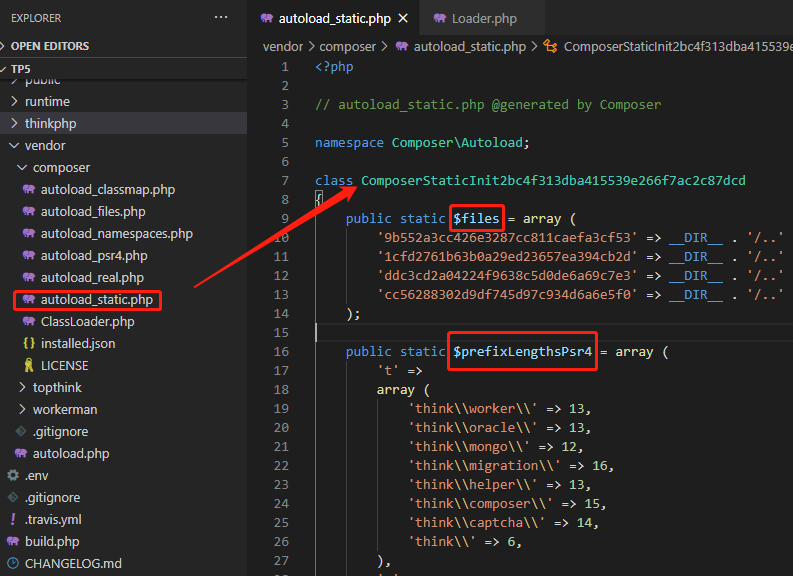Click the EXPLORER panel title

coord(36,18)
